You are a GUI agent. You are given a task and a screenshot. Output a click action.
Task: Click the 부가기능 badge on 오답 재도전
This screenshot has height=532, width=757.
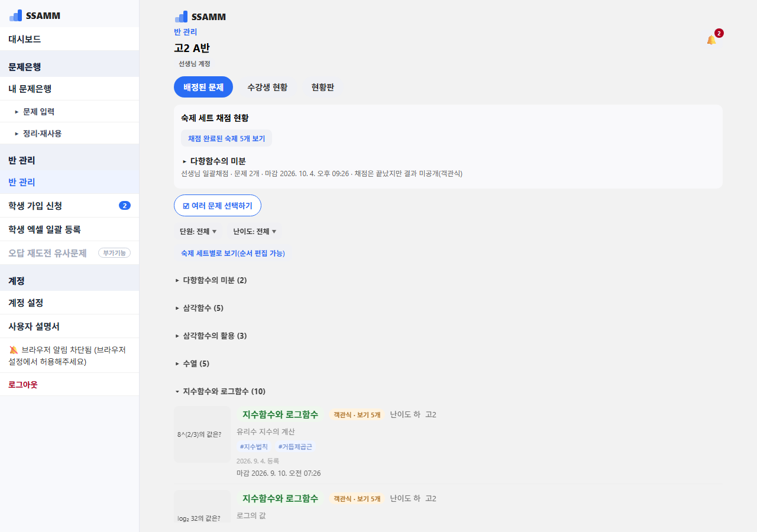pos(114,253)
